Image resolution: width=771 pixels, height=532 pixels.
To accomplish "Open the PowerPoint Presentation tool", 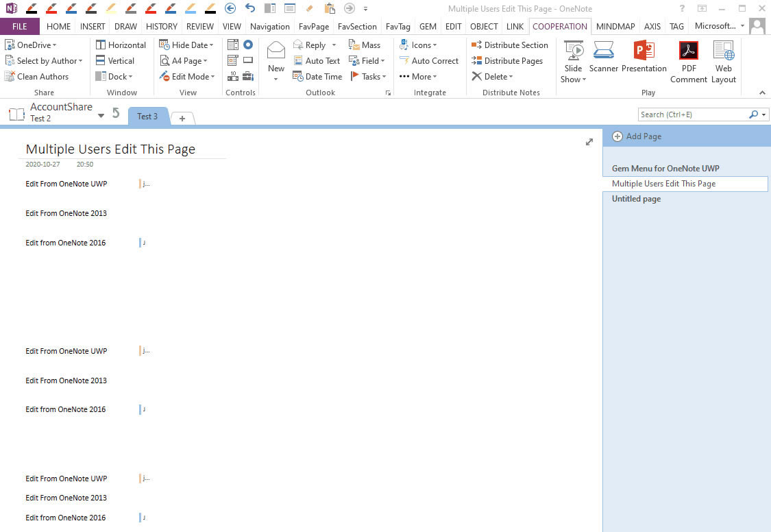I will (644, 53).
